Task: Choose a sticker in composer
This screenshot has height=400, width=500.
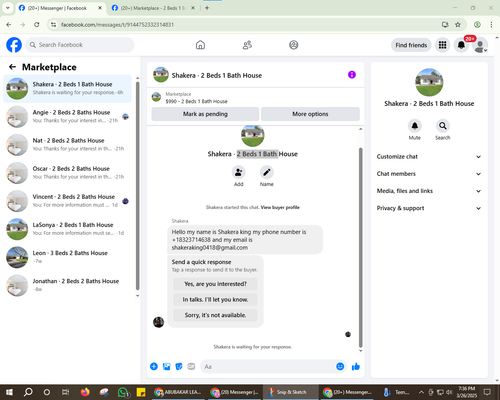Action: (x=179, y=367)
